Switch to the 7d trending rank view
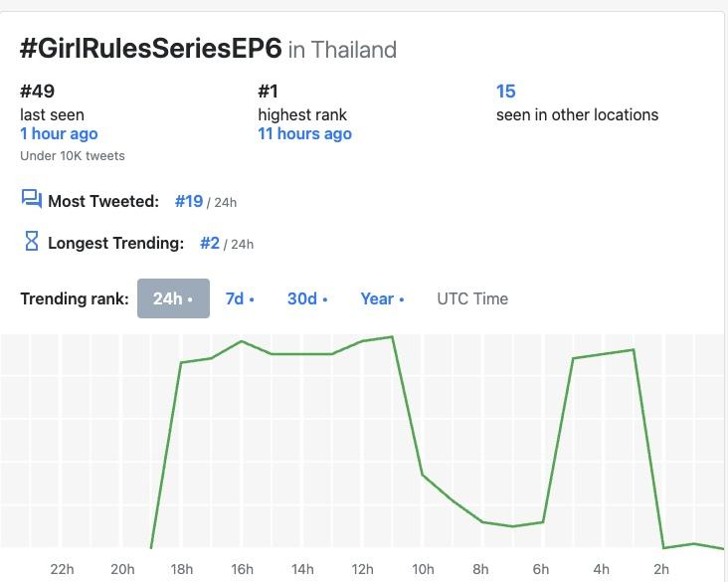 click(240, 298)
